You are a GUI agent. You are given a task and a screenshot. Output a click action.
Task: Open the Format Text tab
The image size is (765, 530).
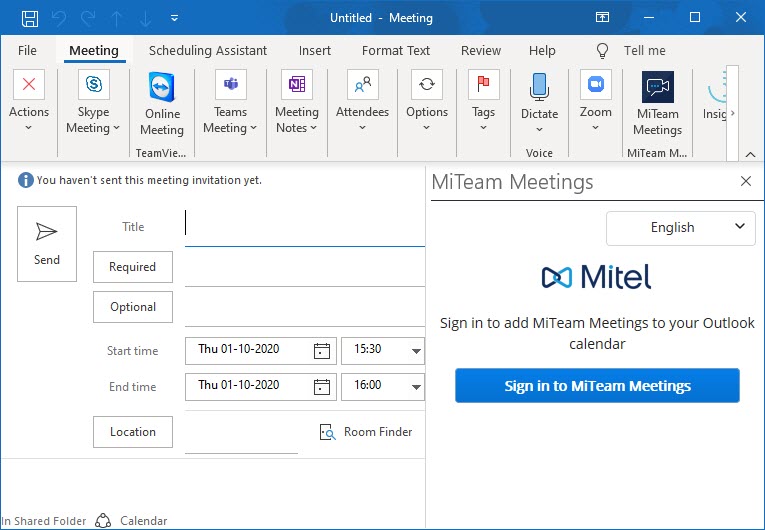tap(396, 50)
